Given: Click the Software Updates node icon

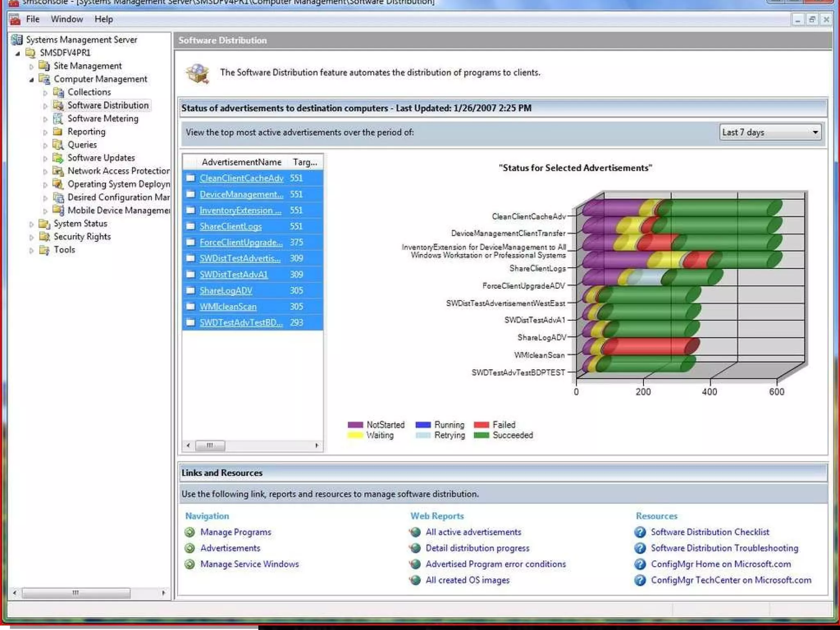Looking at the screenshot, I should (x=58, y=158).
